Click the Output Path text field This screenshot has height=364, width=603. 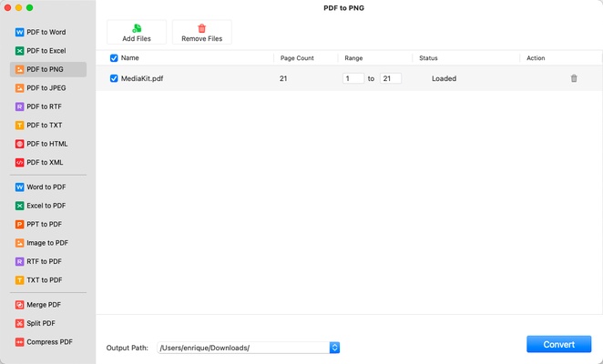pyautogui.click(x=243, y=348)
